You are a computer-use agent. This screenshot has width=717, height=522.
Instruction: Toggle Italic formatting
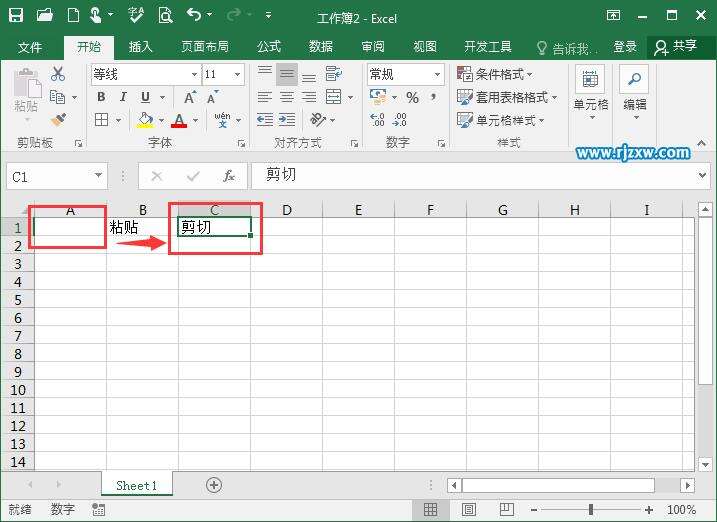(123, 97)
